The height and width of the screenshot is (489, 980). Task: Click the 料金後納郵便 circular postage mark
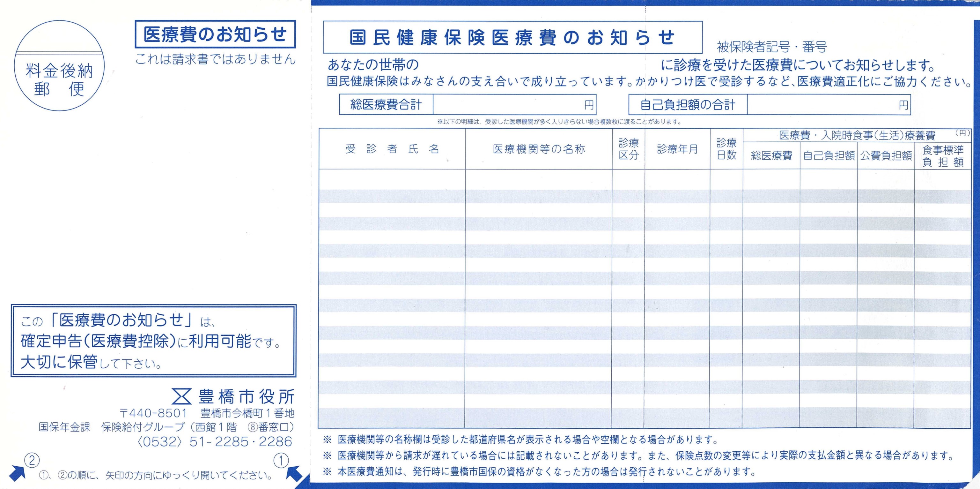pyautogui.click(x=59, y=65)
